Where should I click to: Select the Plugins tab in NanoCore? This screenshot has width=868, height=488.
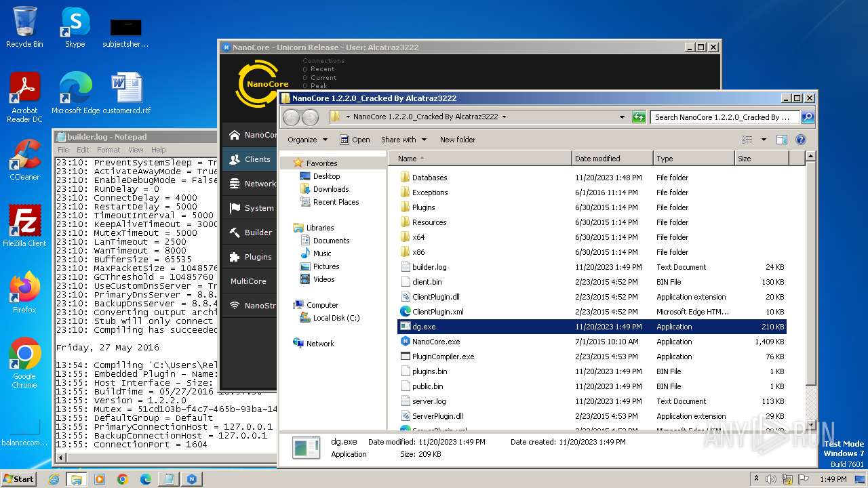pyautogui.click(x=250, y=257)
